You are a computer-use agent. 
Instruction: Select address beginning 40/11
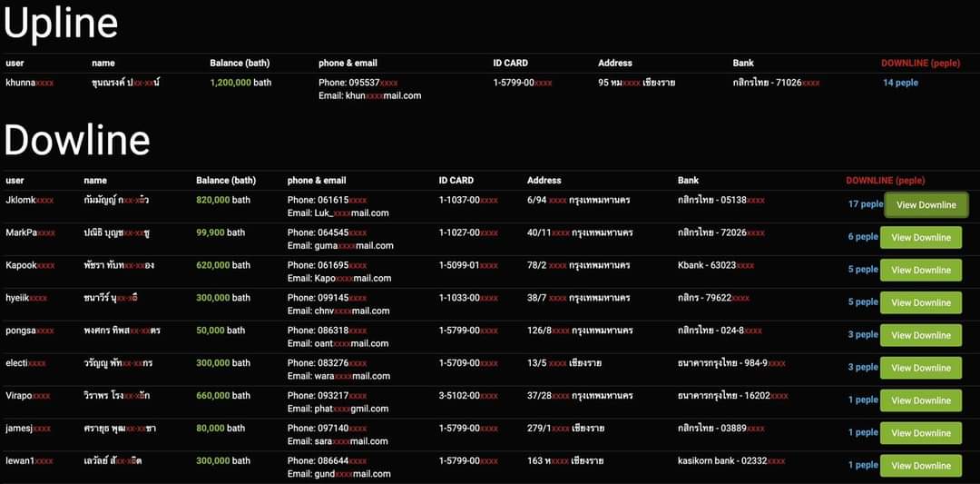tap(580, 232)
